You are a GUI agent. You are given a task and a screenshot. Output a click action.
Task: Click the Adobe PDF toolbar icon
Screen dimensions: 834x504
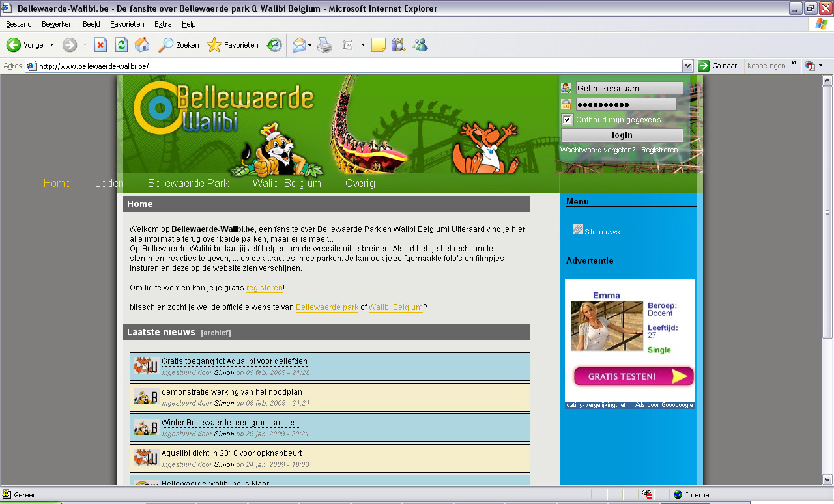click(810, 66)
